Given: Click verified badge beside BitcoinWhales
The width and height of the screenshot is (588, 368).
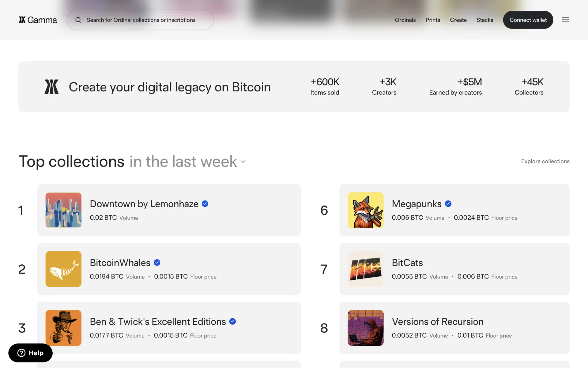Looking at the screenshot, I should (x=157, y=263).
